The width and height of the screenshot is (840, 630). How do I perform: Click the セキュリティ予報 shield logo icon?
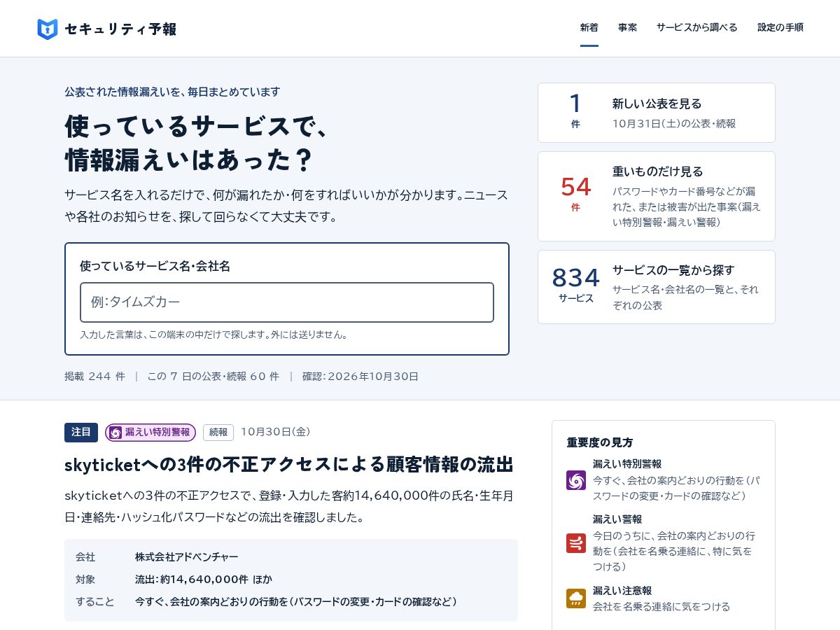47,29
